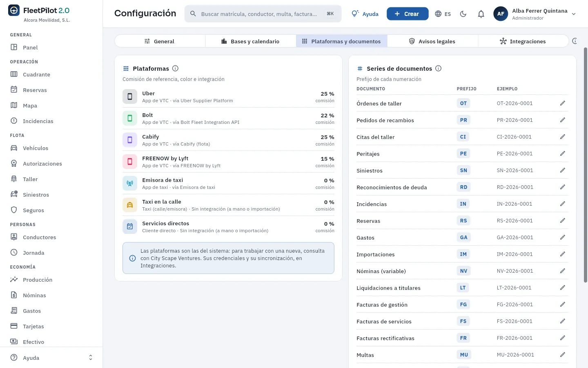This screenshot has width=588, height=368.
Task: Go to Nóminas section
Action: (51, 295)
